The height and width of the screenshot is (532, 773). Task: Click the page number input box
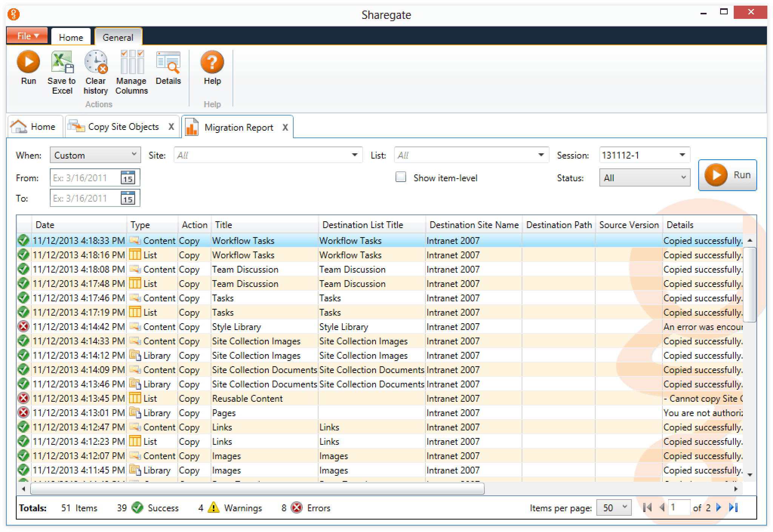pyautogui.click(x=679, y=507)
